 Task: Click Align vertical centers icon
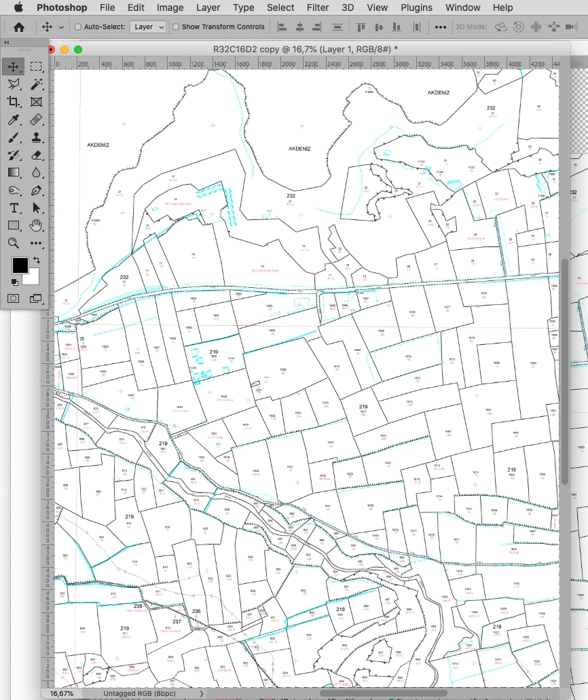point(379,27)
